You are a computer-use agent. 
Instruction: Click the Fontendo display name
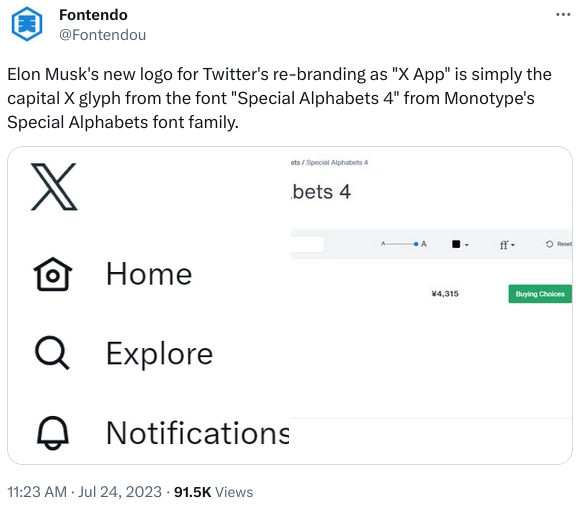pos(93,15)
